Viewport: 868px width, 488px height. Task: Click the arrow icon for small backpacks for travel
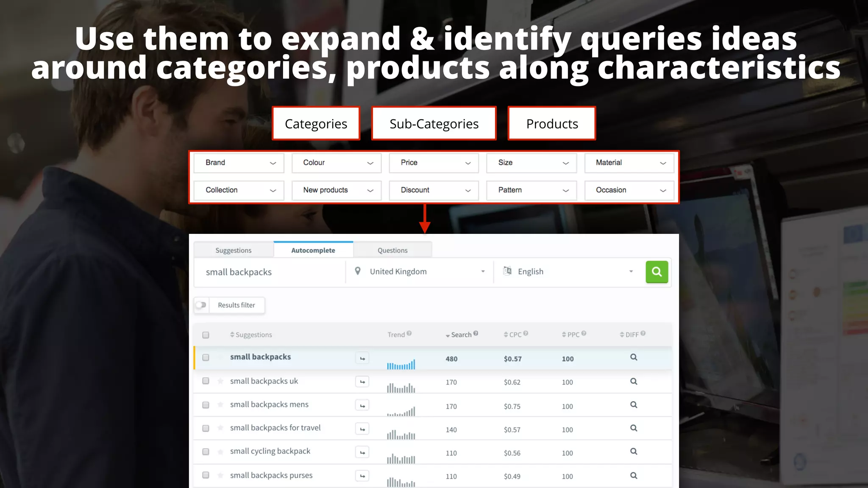tap(362, 429)
